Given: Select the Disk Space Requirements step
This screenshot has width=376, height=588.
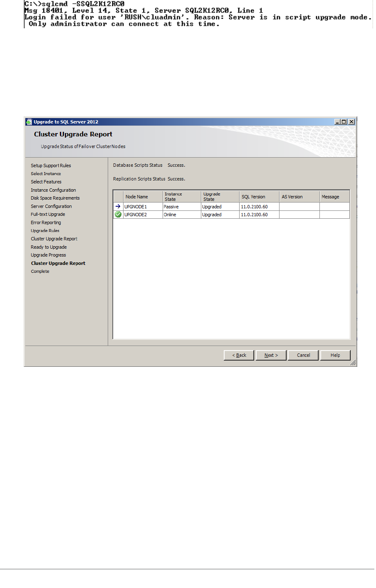Looking at the screenshot, I should [x=55, y=198].
